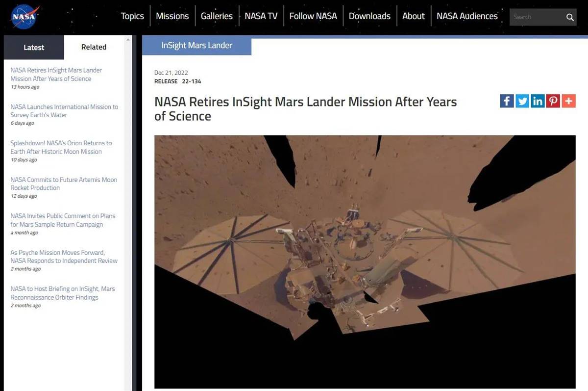This screenshot has width=588, height=391.
Task: Open the About menu
Action: tap(414, 16)
